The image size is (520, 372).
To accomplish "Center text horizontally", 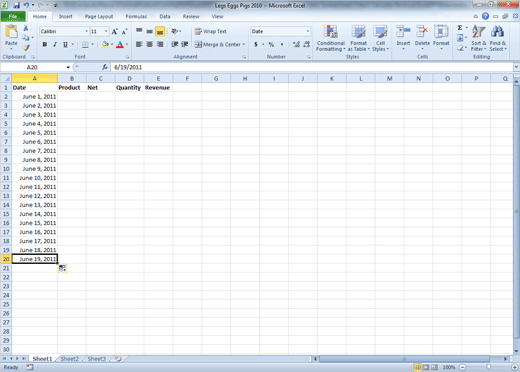I will point(150,44).
